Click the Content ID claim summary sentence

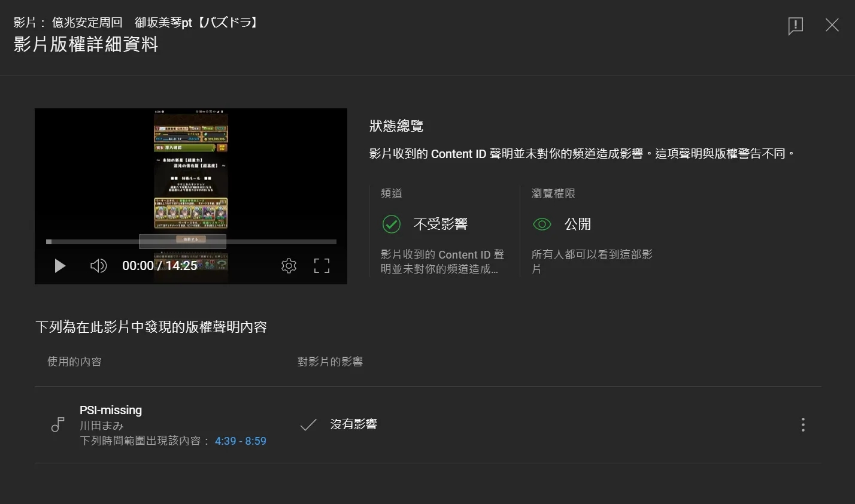(583, 154)
